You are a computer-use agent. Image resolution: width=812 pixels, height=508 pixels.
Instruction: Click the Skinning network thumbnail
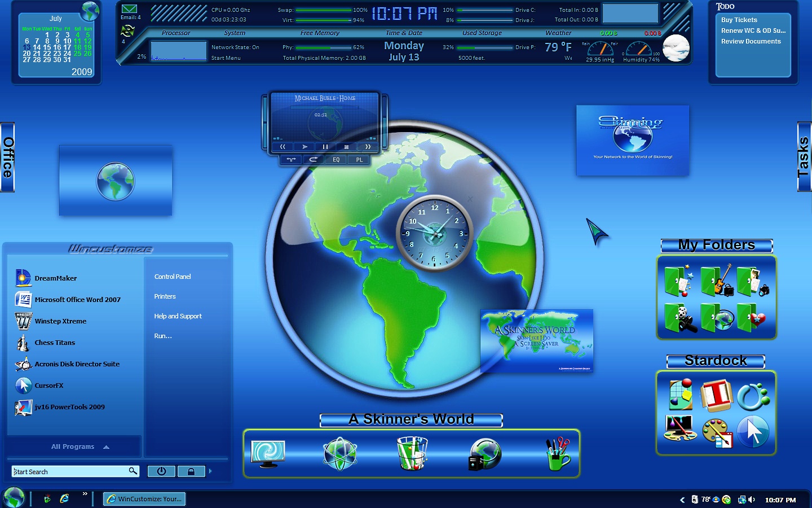click(633, 141)
